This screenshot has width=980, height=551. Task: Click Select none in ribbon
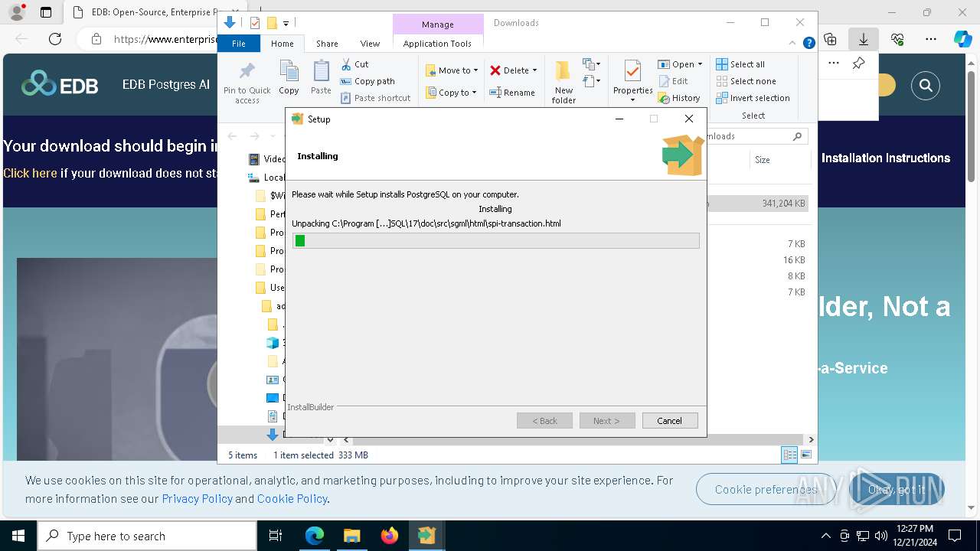click(x=746, y=81)
